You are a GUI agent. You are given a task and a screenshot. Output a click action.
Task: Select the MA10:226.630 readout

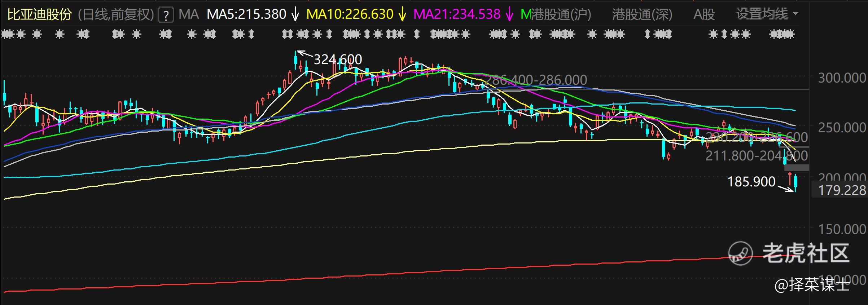coord(350,14)
